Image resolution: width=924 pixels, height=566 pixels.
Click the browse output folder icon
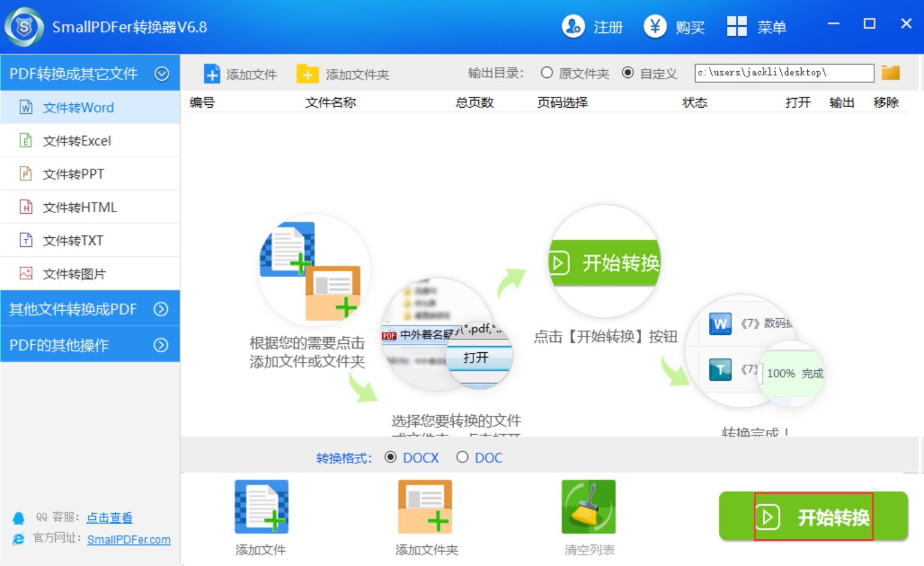pos(890,72)
